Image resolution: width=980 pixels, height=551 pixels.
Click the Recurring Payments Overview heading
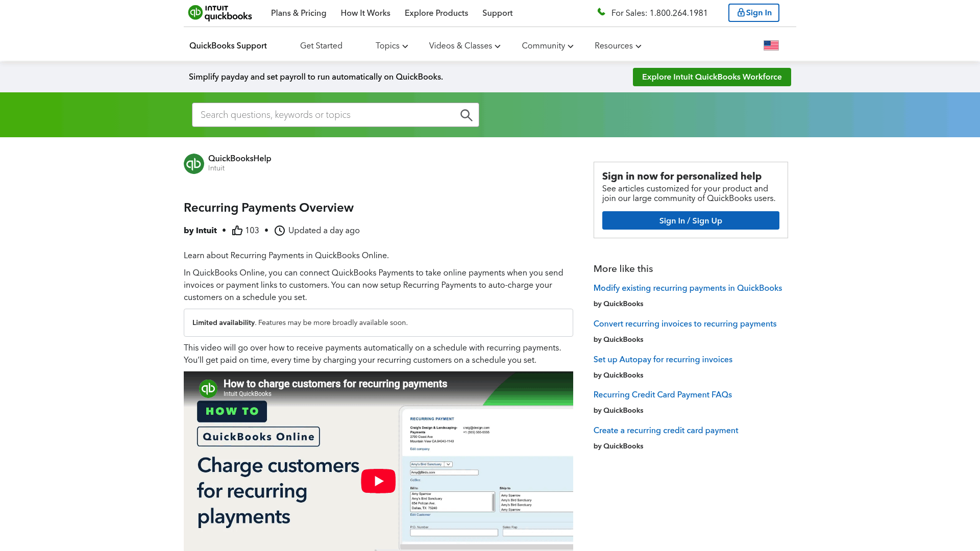point(268,208)
